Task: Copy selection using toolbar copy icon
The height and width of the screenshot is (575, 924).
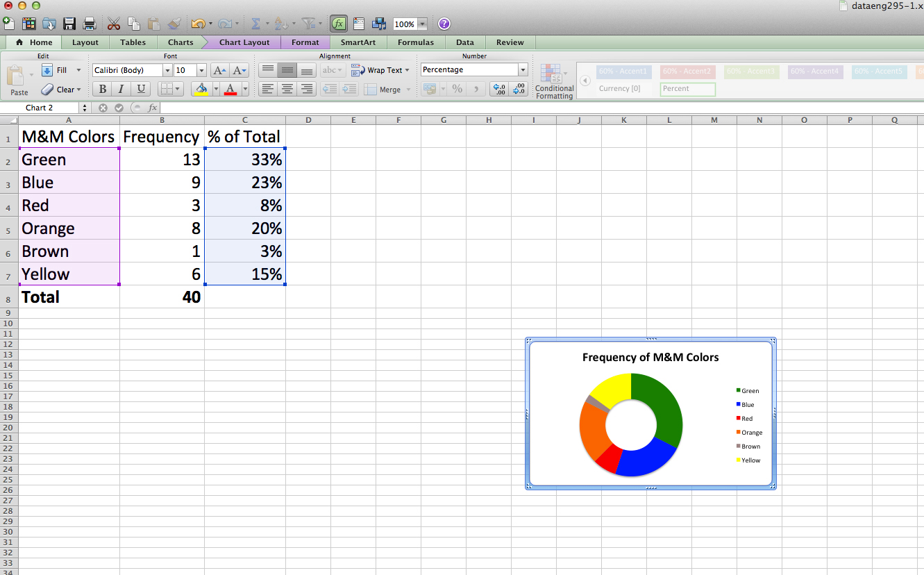Action: click(x=134, y=24)
